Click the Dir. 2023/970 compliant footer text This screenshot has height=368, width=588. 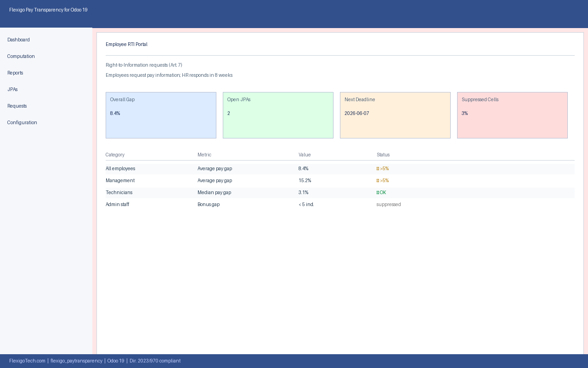click(x=155, y=361)
